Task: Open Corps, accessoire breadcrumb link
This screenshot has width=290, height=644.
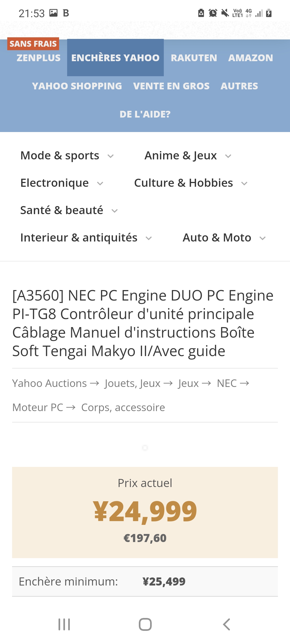Action: pos(123,408)
